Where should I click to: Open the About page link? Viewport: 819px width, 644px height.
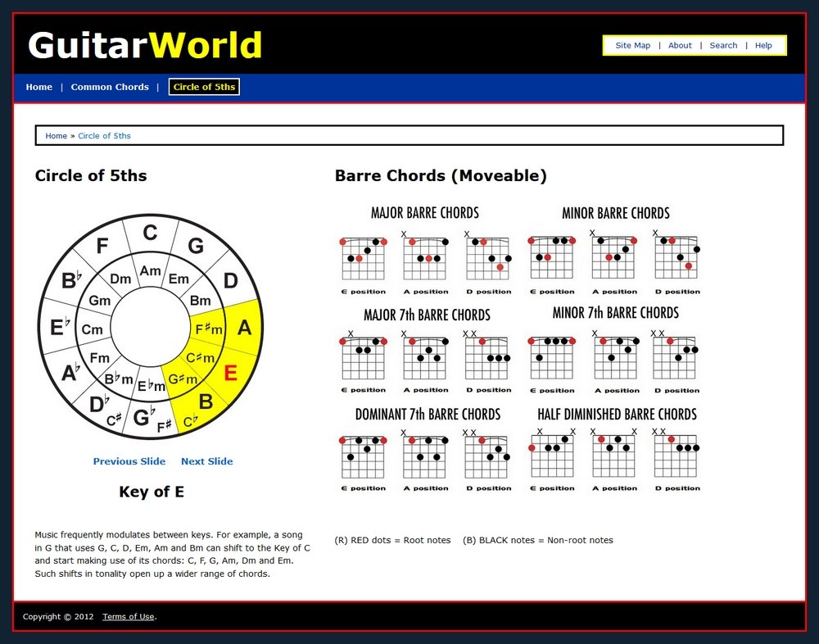click(680, 46)
